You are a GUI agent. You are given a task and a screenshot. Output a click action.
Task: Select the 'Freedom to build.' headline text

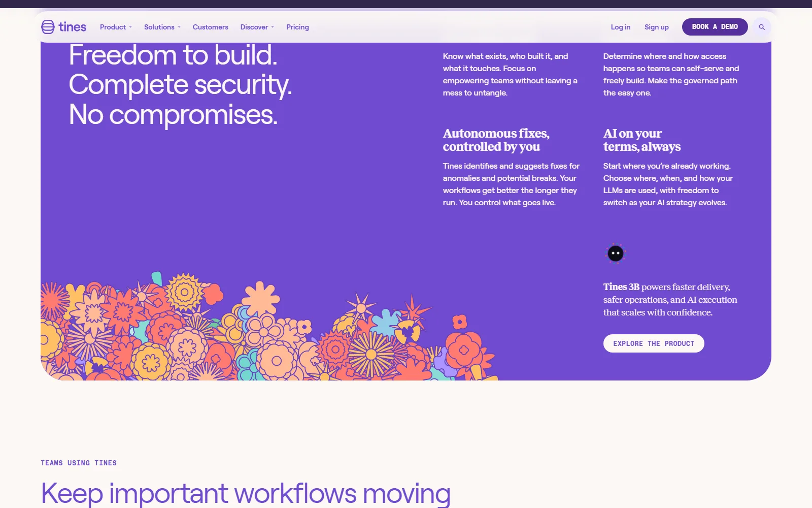click(x=173, y=55)
